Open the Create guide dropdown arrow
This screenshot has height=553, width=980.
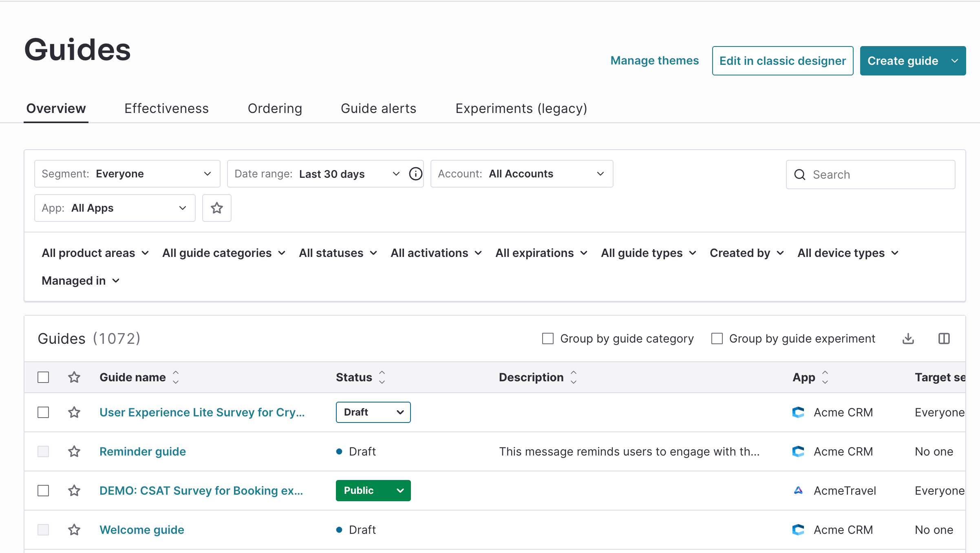click(x=955, y=61)
